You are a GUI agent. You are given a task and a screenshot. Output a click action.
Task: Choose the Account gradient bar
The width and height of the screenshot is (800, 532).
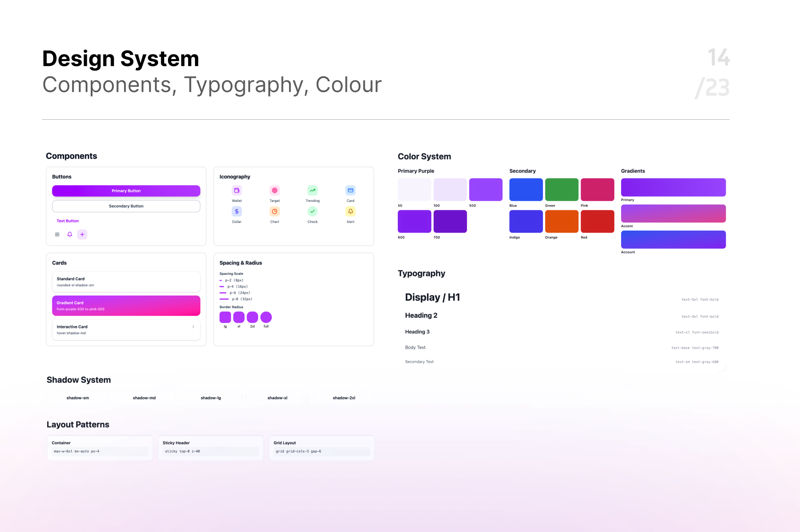673,239
